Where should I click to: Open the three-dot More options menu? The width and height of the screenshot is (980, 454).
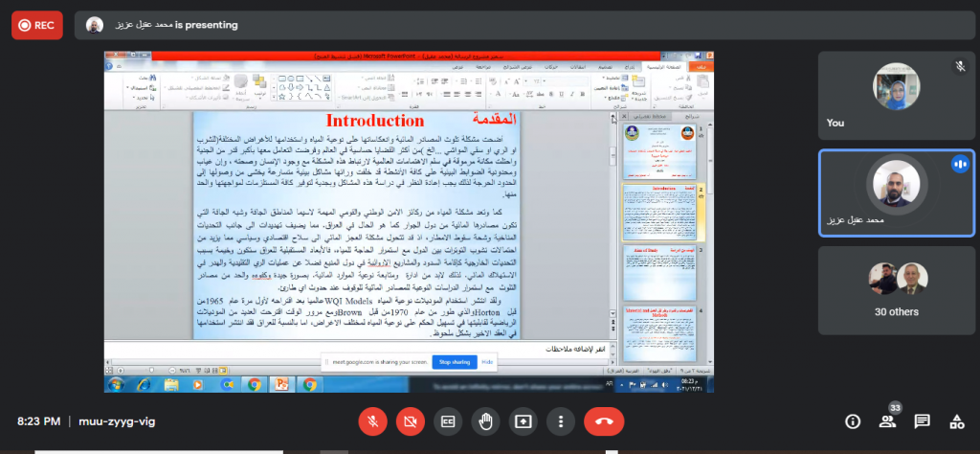point(561,420)
